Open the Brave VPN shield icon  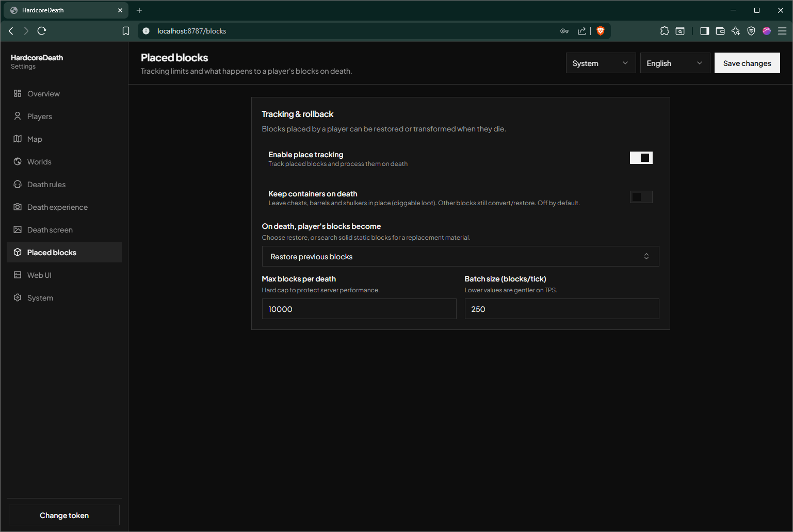pos(751,31)
